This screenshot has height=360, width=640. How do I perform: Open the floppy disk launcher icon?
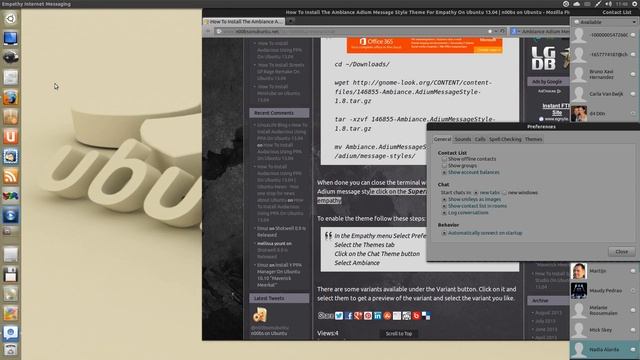click(10, 275)
